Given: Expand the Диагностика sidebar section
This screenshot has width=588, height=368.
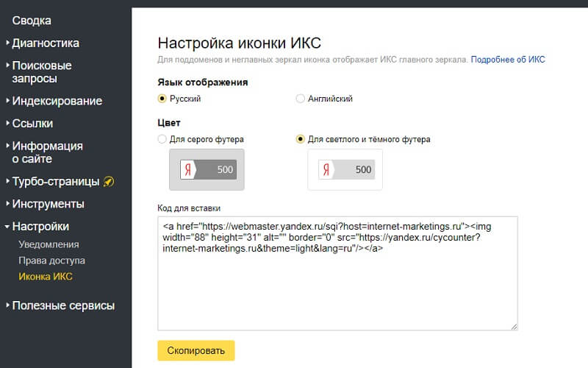Looking at the screenshot, I should (46, 43).
